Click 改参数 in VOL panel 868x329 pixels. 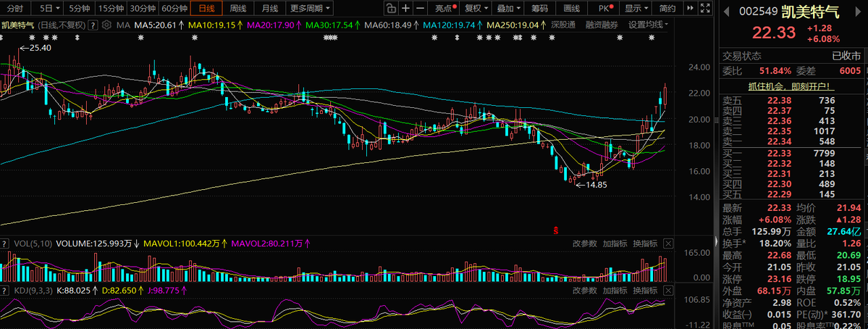tap(584, 243)
